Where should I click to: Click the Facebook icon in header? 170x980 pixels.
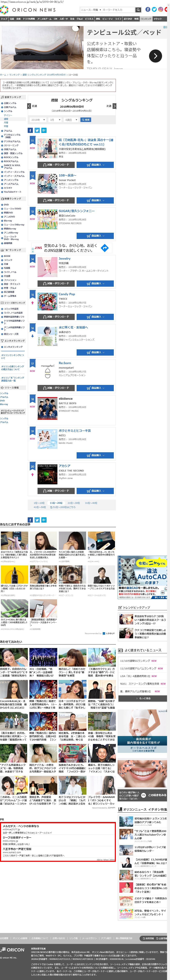tap(148, 10)
